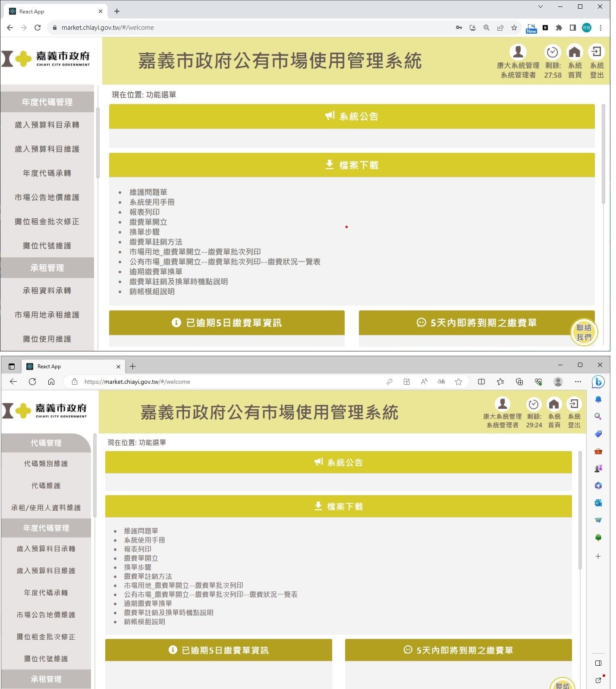The width and height of the screenshot is (616, 689).
Task: Open 銷帳模組說明 link in Edge window
Action: click(145, 622)
